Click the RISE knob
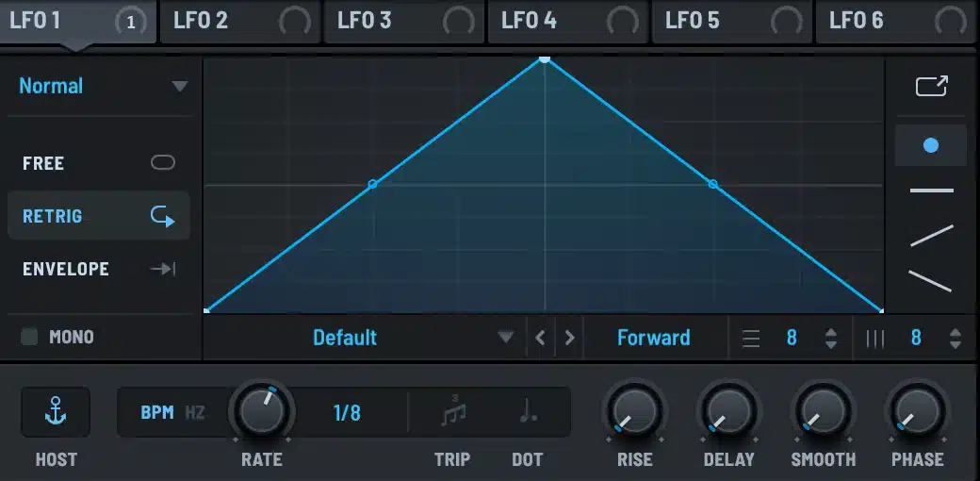 coord(635,411)
